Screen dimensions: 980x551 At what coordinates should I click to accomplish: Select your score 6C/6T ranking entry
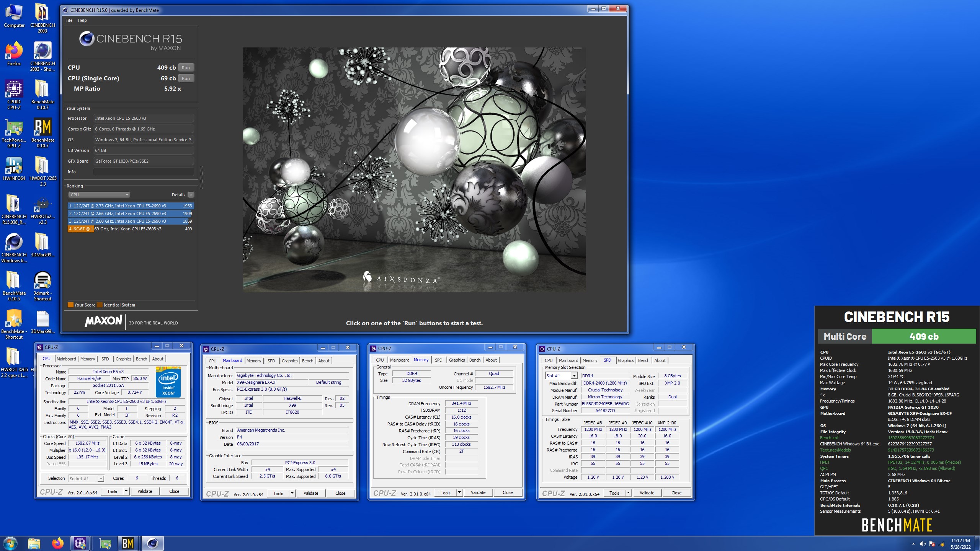pos(131,229)
